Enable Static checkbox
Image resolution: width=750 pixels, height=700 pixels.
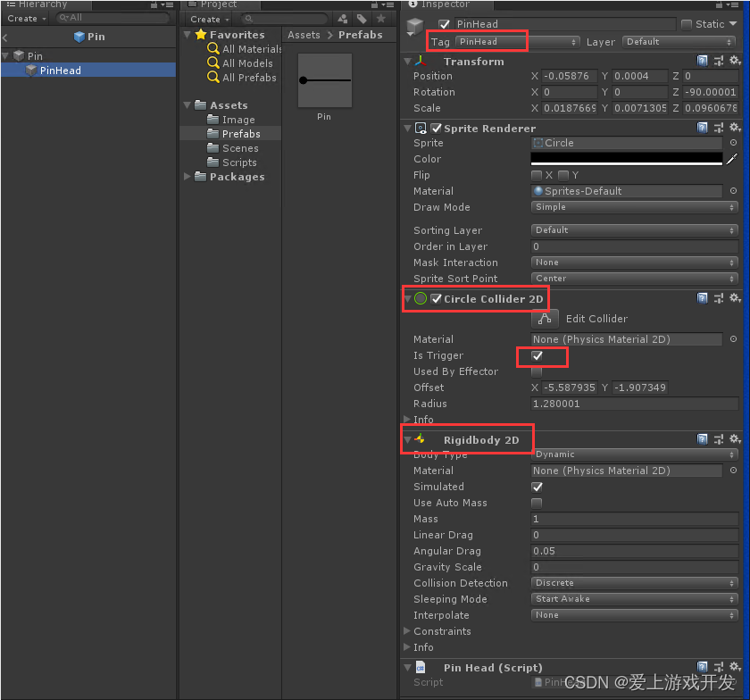[687, 24]
